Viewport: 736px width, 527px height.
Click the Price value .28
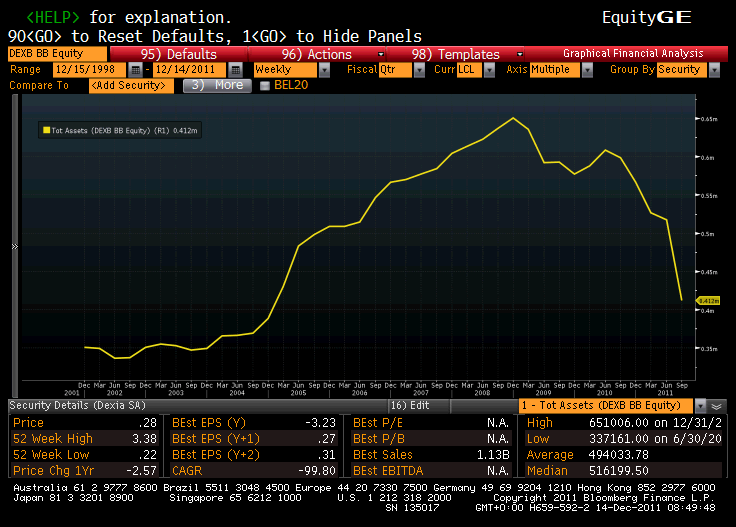(x=147, y=423)
